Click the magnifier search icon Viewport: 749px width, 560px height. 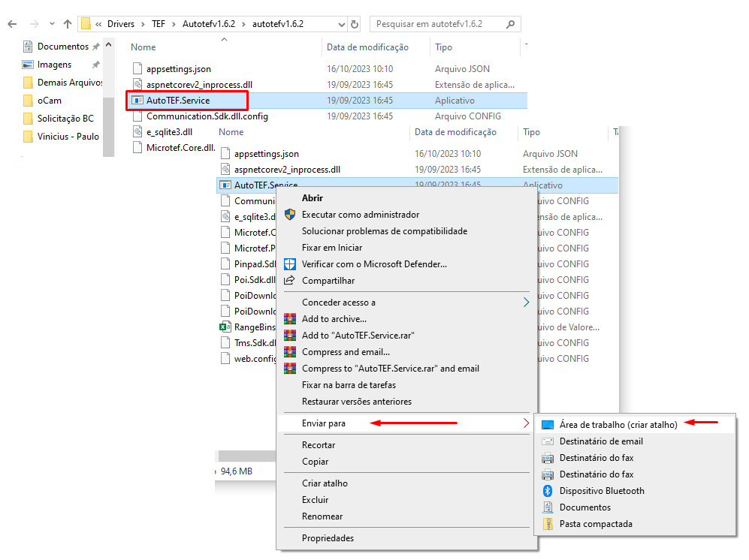(x=510, y=24)
